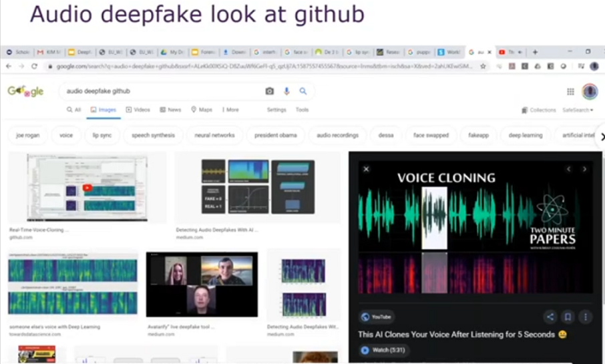Filter by president obama chip
This screenshot has height=364, width=605.
point(276,135)
